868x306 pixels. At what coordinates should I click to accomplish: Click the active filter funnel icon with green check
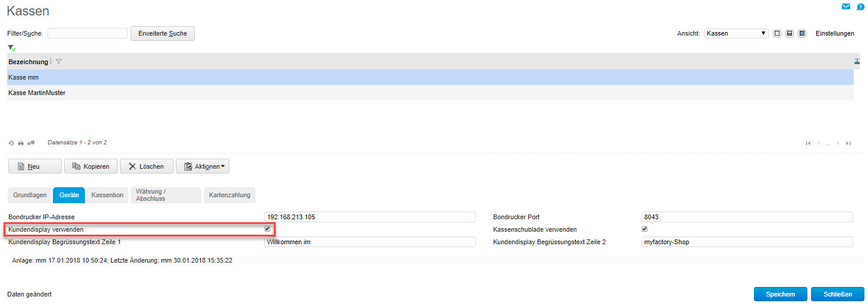[x=11, y=48]
